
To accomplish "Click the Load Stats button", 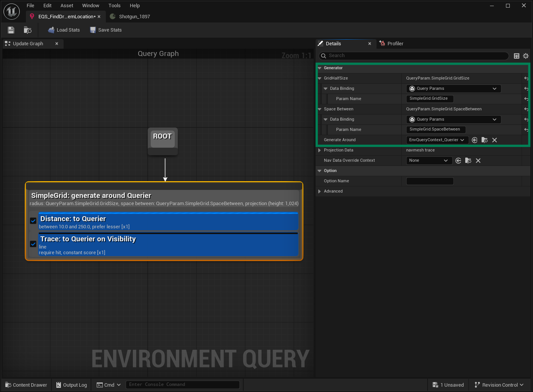I will tap(64, 30).
